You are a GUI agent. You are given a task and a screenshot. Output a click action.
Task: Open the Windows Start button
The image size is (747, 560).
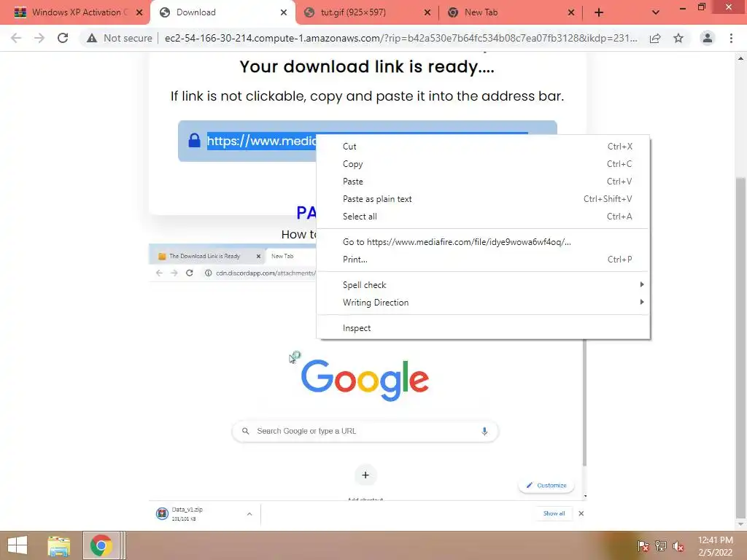point(18,545)
